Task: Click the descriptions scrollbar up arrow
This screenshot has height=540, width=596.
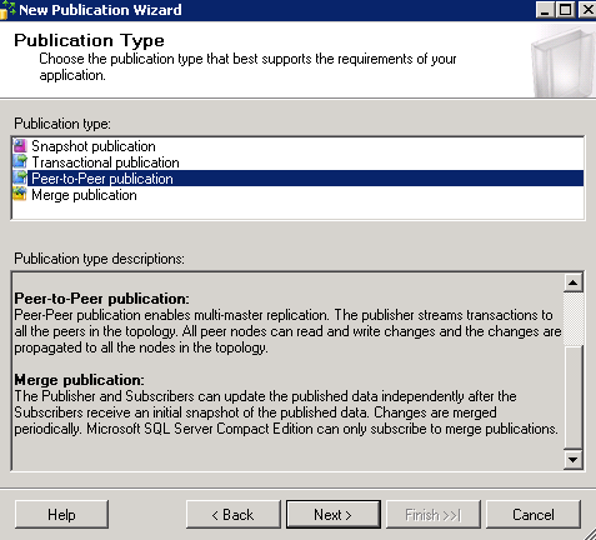Action: click(573, 282)
